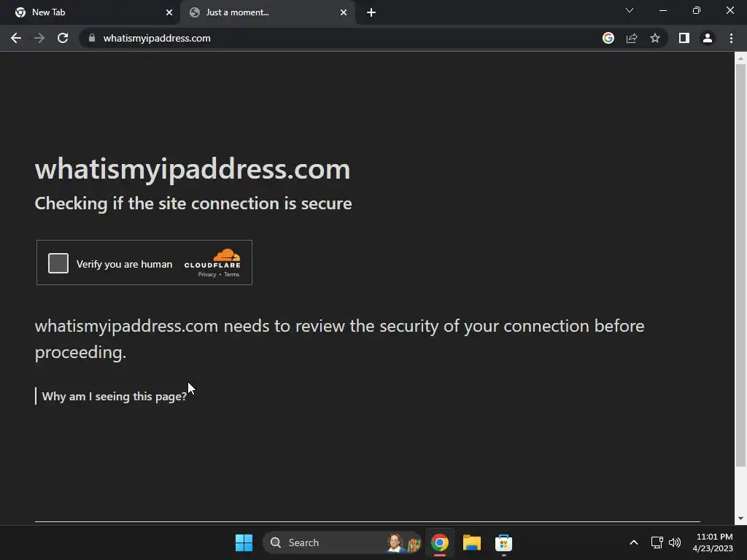The height and width of the screenshot is (560, 747).
Task: Reload the whatismyipaddress.com page
Action: [x=63, y=38]
